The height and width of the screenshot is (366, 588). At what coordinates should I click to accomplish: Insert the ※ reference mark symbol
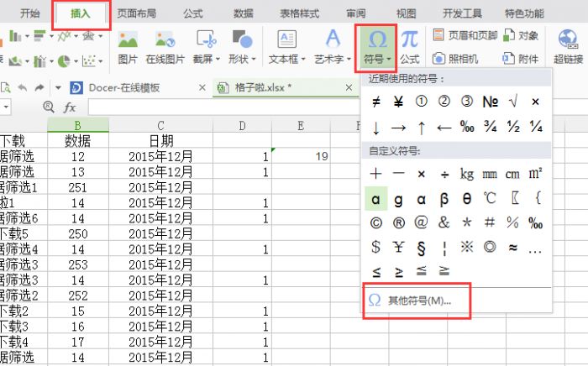(467, 248)
